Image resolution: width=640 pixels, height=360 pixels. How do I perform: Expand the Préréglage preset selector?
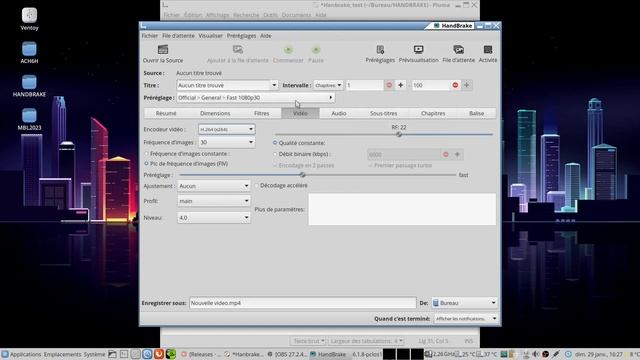[x=256, y=98]
